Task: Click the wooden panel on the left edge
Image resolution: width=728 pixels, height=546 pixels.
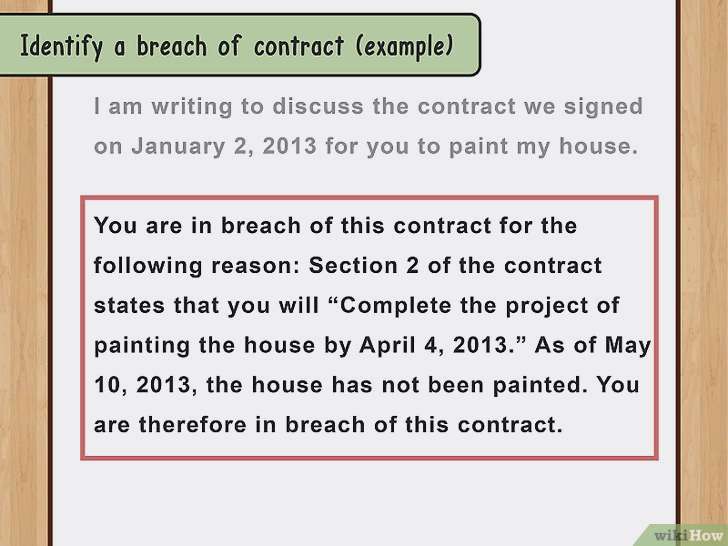Action: point(22,300)
